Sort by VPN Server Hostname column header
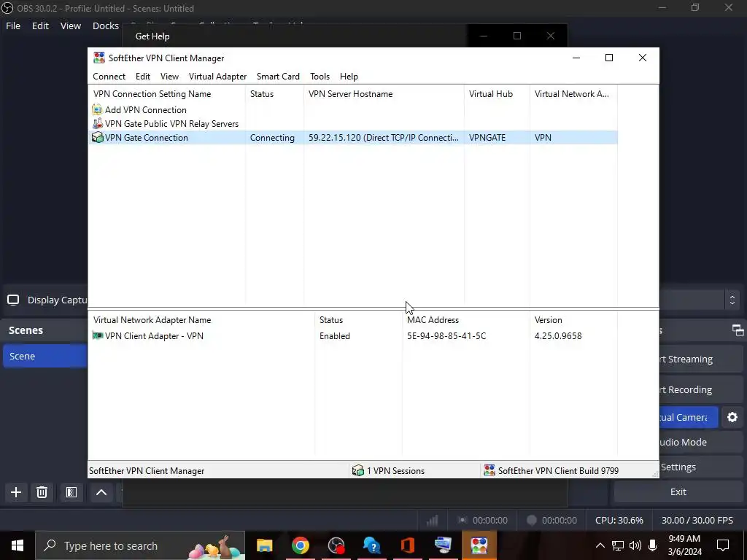 [384, 94]
